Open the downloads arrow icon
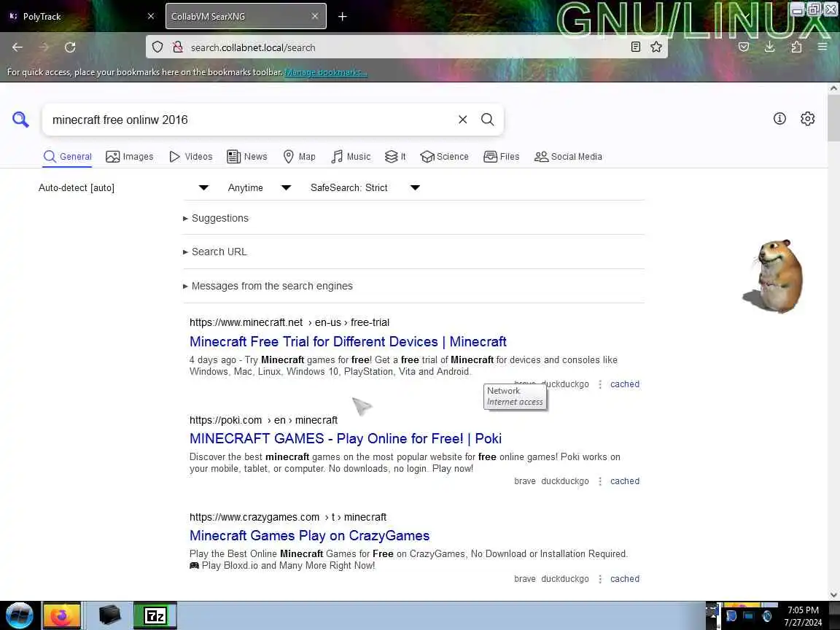 [x=770, y=47]
